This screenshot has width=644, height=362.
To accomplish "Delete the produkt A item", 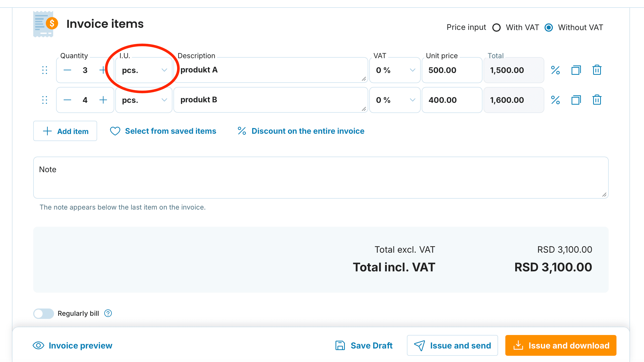I will coord(597,70).
